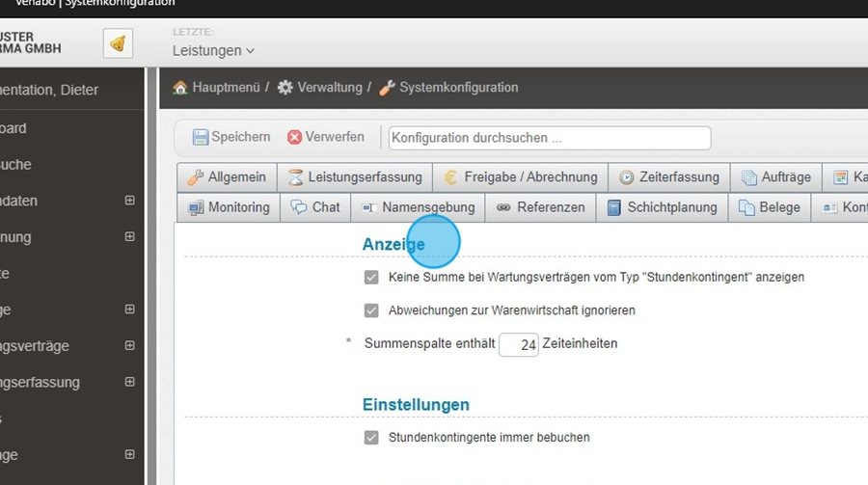Open the Referenzen tab
868x485 pixels.
(x=540, y=207)
